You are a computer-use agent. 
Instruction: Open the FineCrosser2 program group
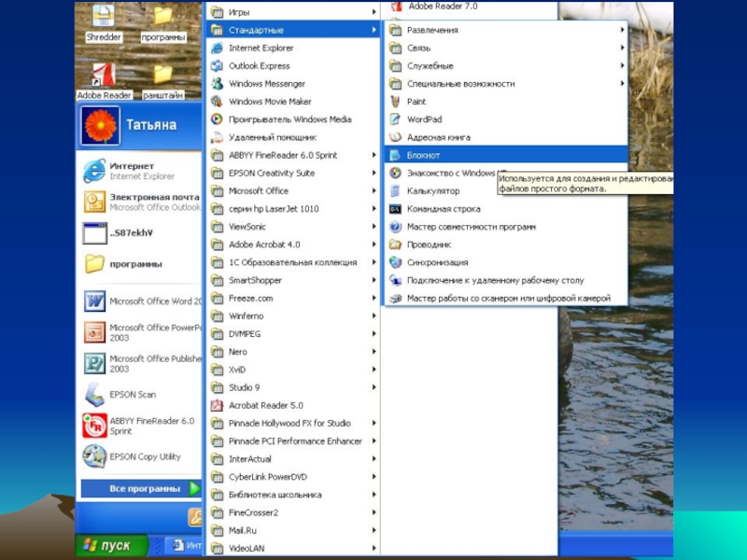pos(293,512)
